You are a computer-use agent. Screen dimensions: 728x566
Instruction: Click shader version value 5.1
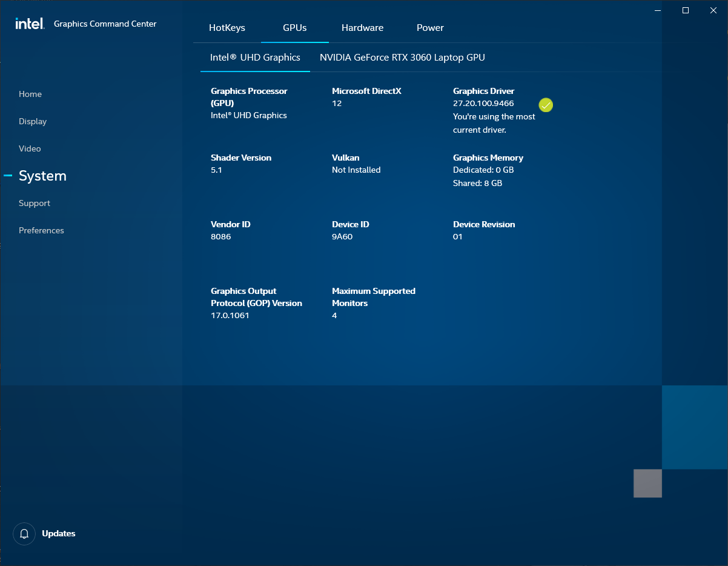216,170
